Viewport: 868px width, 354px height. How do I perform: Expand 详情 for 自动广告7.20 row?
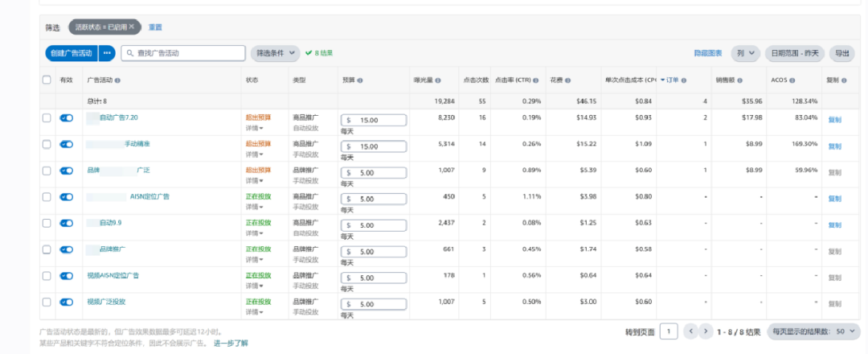(x=254, y=128)
